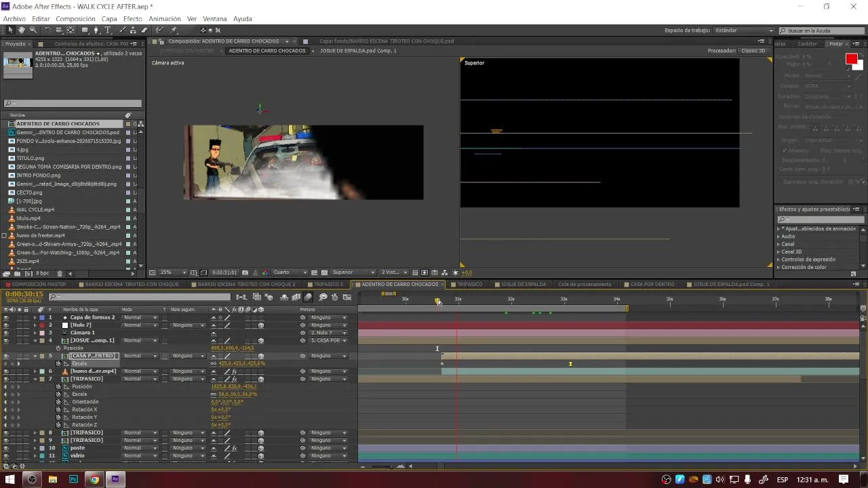The height and width of the screenshot is (488, 868).
Task: Open the 3D view dropdown showing Superior
Action: coord(353,272)
